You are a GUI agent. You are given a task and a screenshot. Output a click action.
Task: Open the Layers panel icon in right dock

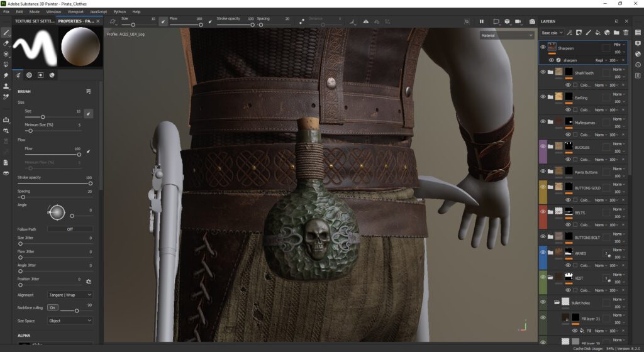click(638, 33)
